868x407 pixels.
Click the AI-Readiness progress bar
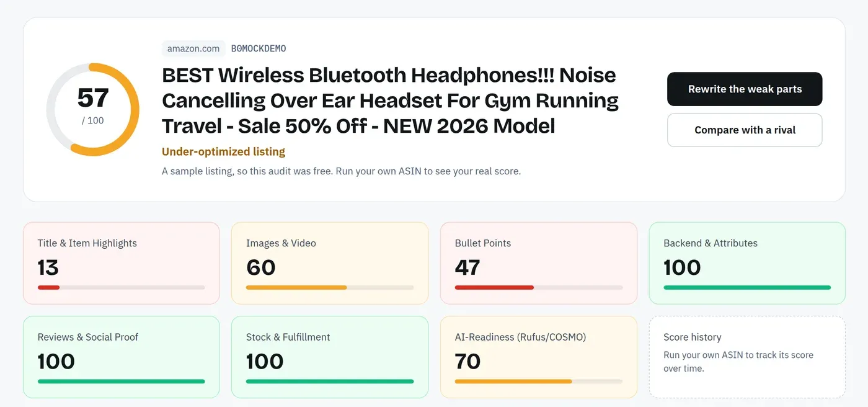pos(539,381)
